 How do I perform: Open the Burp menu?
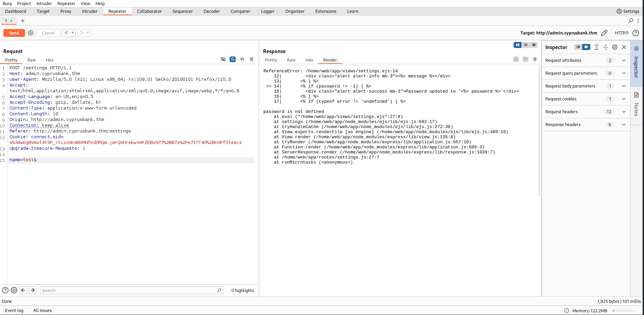click(x=7, y=3)
